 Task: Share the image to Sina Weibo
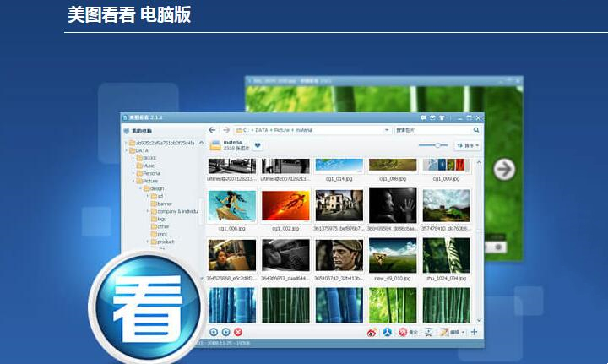pos(371,332)
